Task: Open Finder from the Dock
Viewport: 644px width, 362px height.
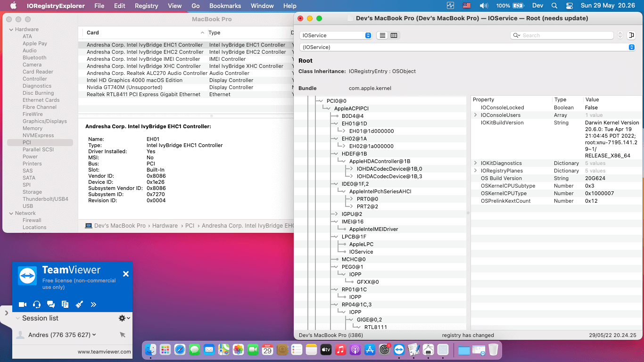Action: point(150,349)
